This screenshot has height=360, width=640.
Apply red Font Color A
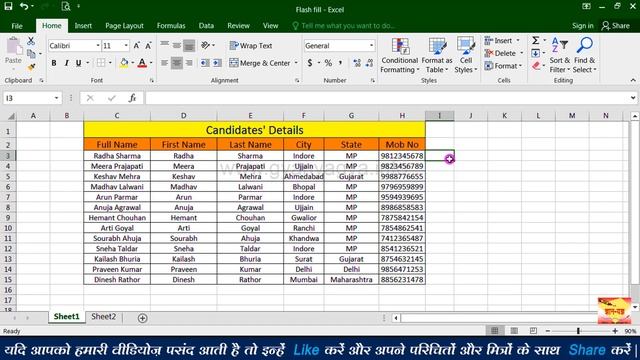coord(142,63)
